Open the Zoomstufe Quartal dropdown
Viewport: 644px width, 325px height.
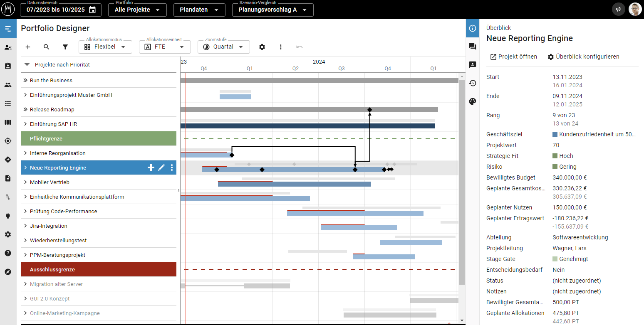(x=224, y=47)
